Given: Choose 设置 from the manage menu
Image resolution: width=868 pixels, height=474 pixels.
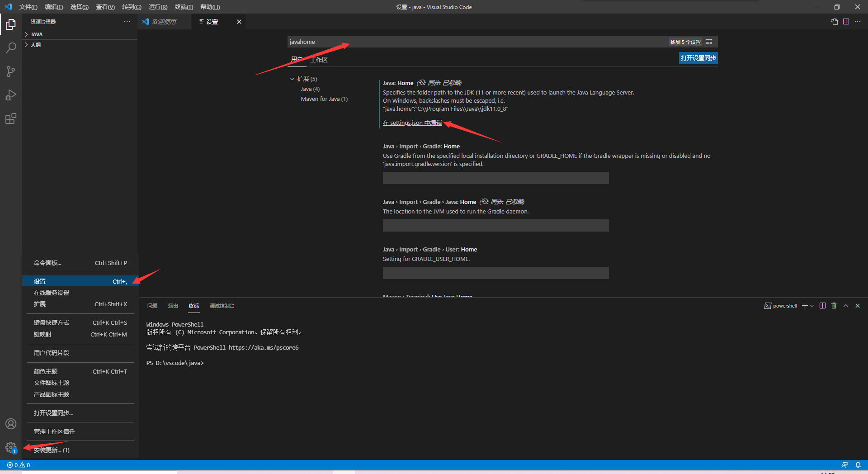Looking at the screenshot, I should 80,281.
